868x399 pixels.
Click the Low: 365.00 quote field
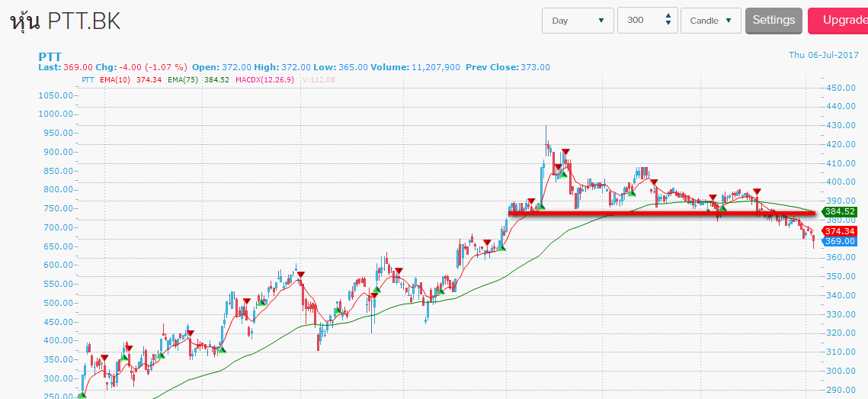coord(341,67)
